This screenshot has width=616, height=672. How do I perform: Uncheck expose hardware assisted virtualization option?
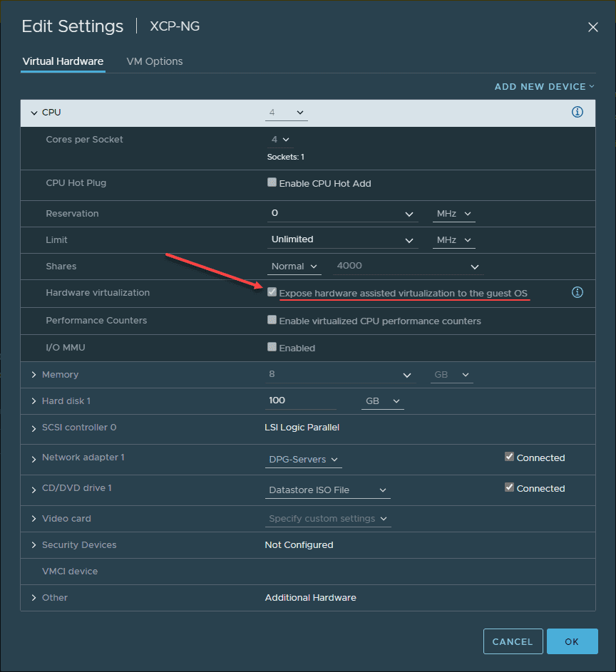[x=272, y=291]
